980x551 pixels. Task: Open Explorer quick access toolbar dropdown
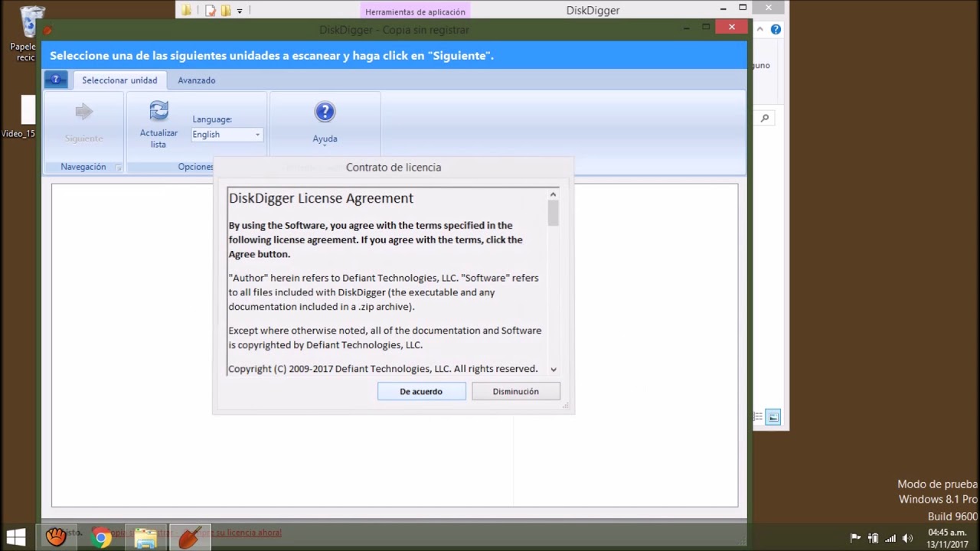pos(240,11)
